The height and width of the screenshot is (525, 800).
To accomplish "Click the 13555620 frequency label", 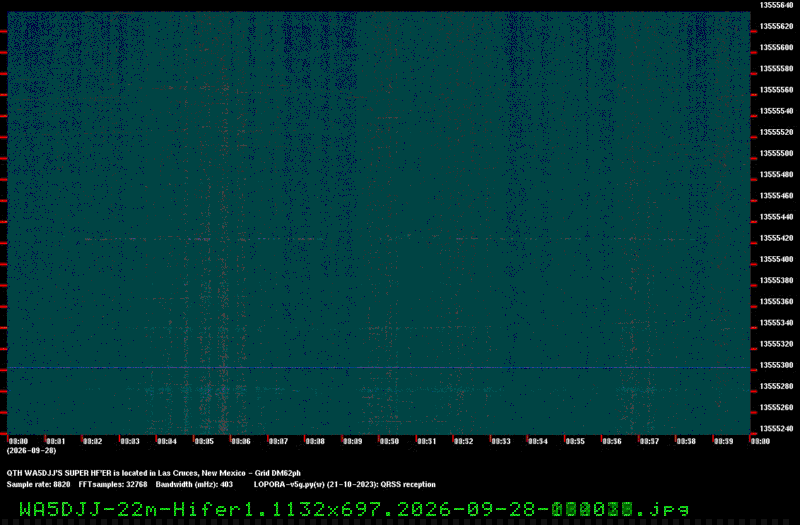I will click(x=777, y=26).
